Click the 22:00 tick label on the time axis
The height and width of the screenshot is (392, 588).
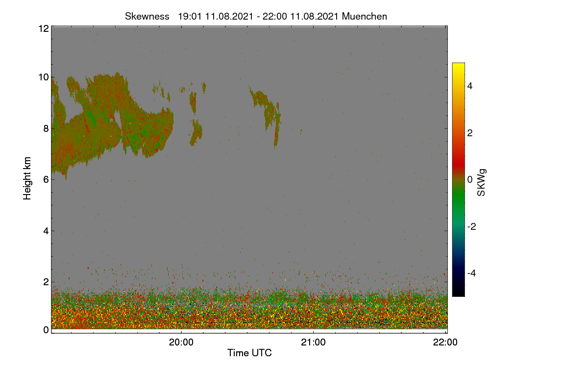tap(445, 343)
